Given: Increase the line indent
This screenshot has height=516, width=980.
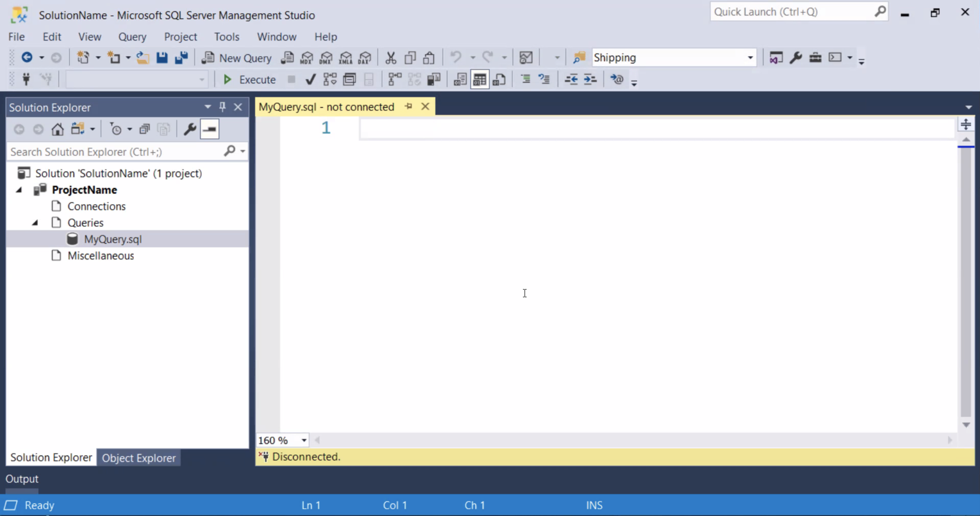Looking at the screenshot, I should pyautogui.click(x=590, y=79).
